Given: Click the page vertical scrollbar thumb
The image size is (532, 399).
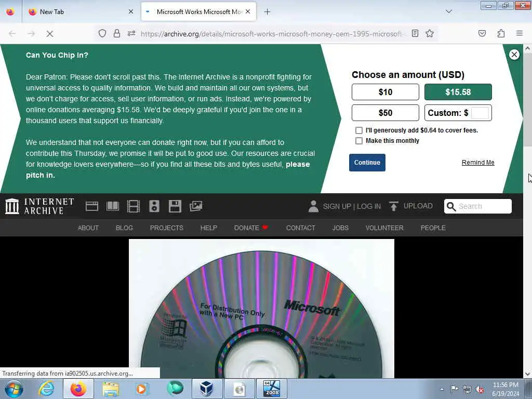Looking at the screenshot, I should click(x=527, y=100).
